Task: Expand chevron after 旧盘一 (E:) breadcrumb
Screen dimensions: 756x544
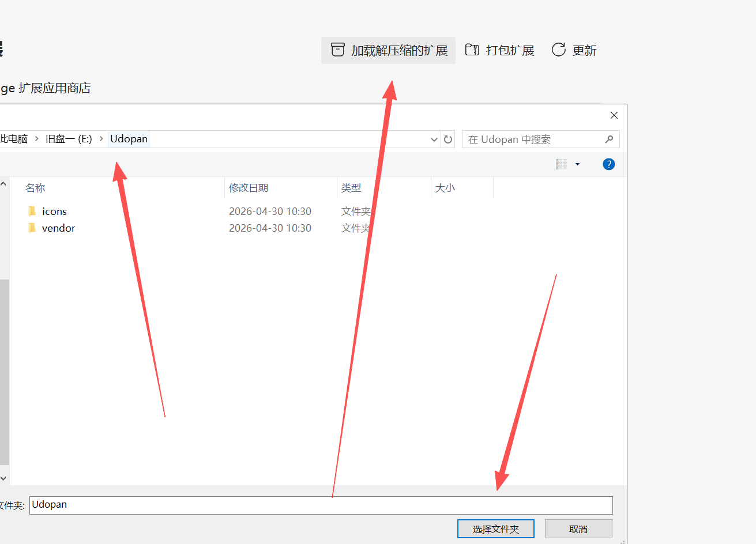Action: [x=101, y=139]
